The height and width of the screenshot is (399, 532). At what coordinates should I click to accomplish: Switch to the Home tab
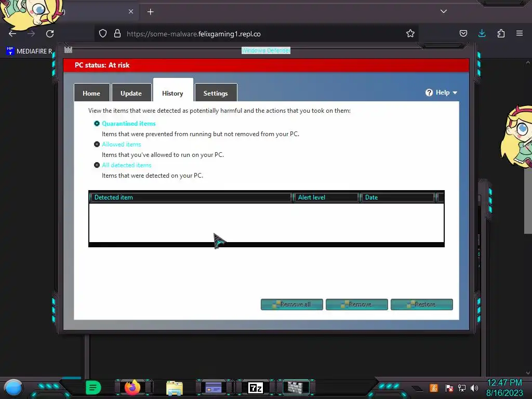[91, 92]
